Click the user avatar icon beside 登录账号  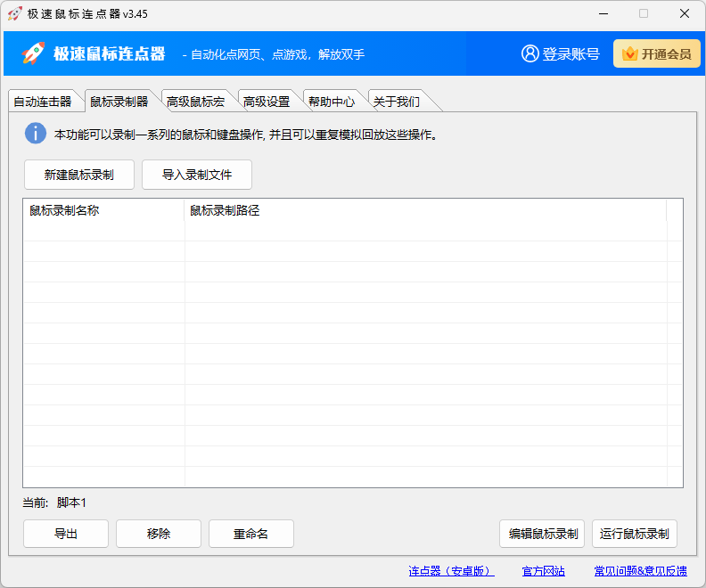[x=530, y=54]
